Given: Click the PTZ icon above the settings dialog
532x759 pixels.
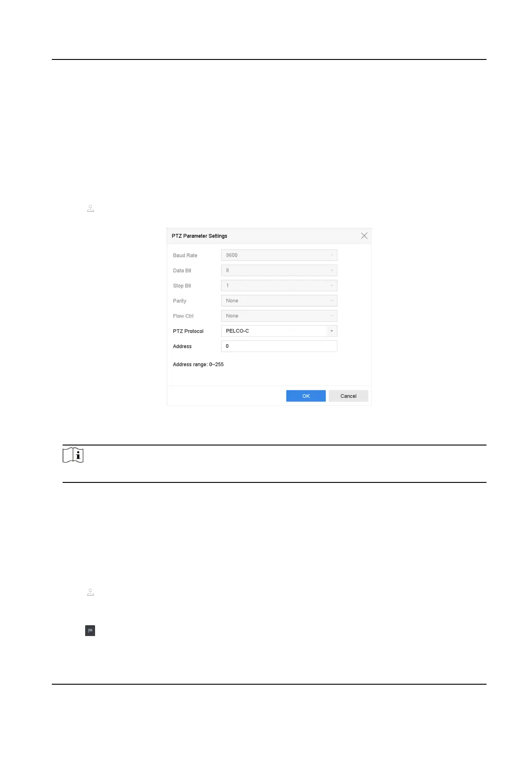Looking at the screenshot, I should pos(91,209).
